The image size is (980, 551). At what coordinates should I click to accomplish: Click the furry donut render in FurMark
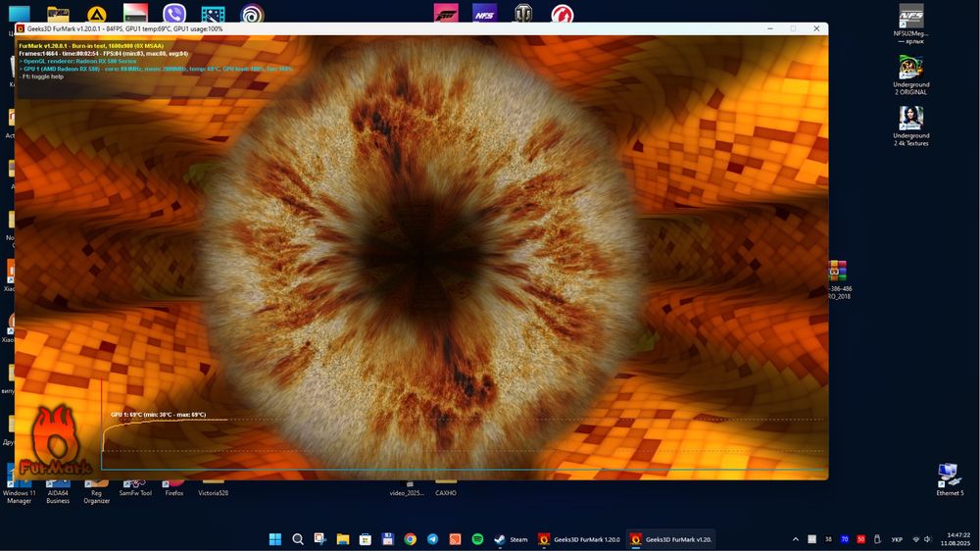coord(420,257)
